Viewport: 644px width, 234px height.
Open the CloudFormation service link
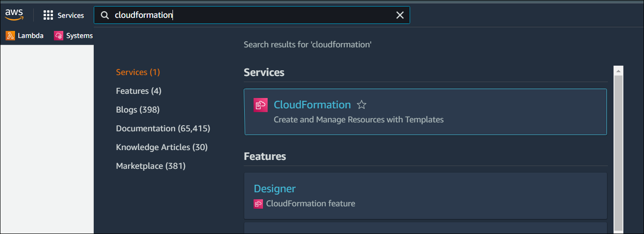coord(312,105)
